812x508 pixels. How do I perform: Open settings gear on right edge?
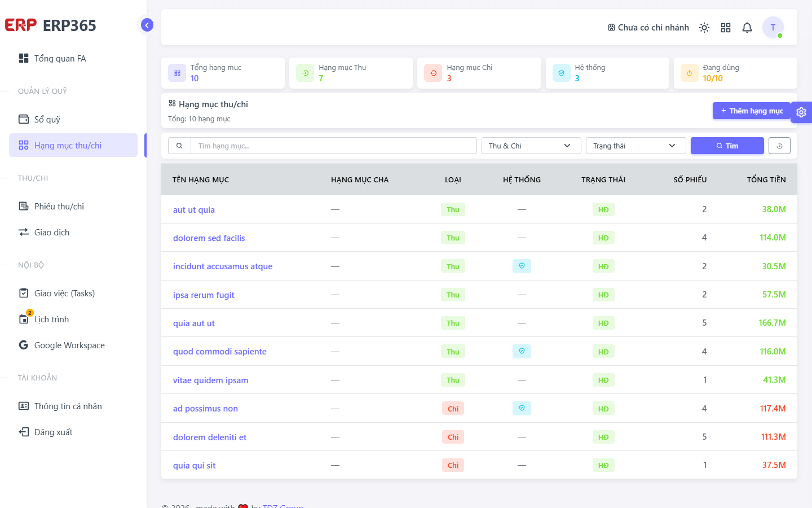pos(801,112)
